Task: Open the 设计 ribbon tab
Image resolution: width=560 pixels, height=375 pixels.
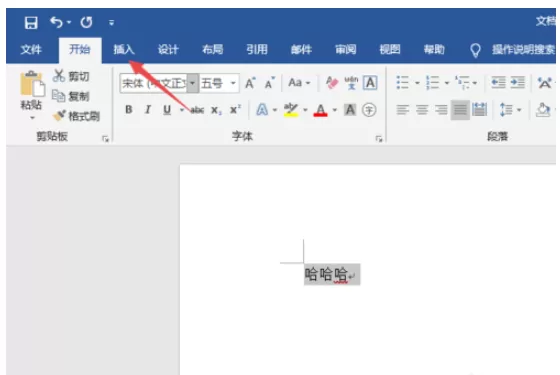Action: [168, 49]
